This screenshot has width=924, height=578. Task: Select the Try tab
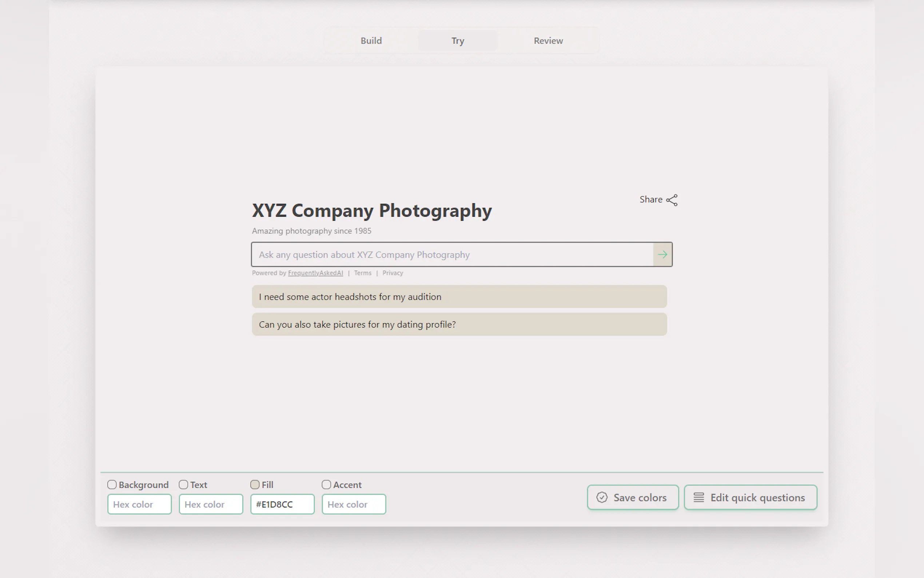(x=458, y=40)
